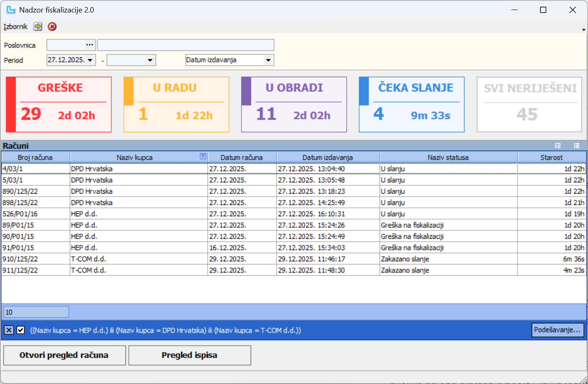
Task: Sort by the Starost column header
Action: pyautogui.click(x=551, y=157)
